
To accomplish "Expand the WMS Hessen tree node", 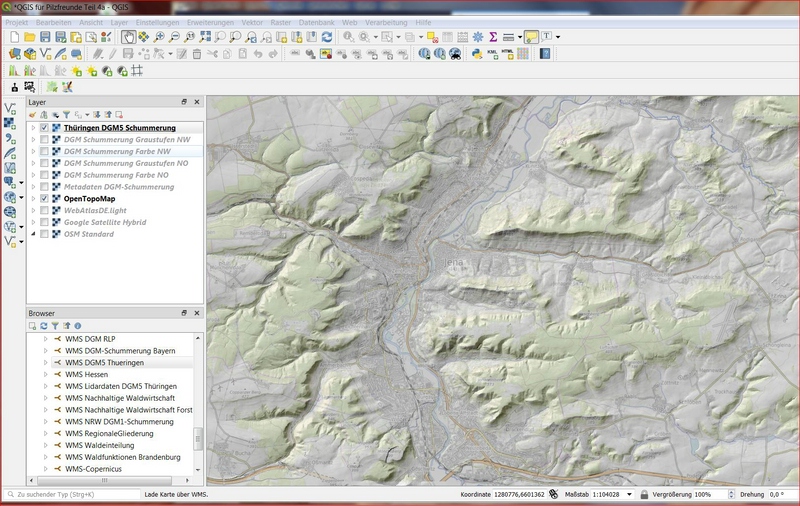I will click(x=45, y=375).
